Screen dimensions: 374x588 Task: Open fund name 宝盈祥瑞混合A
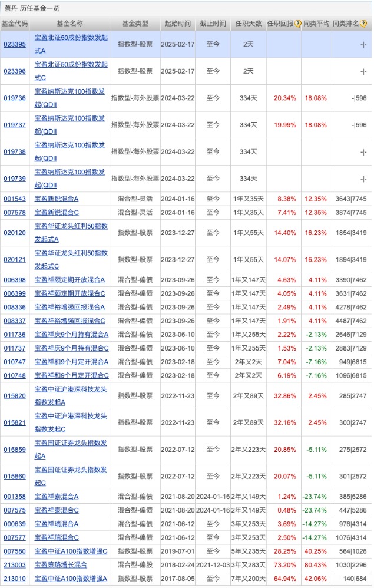57,524
